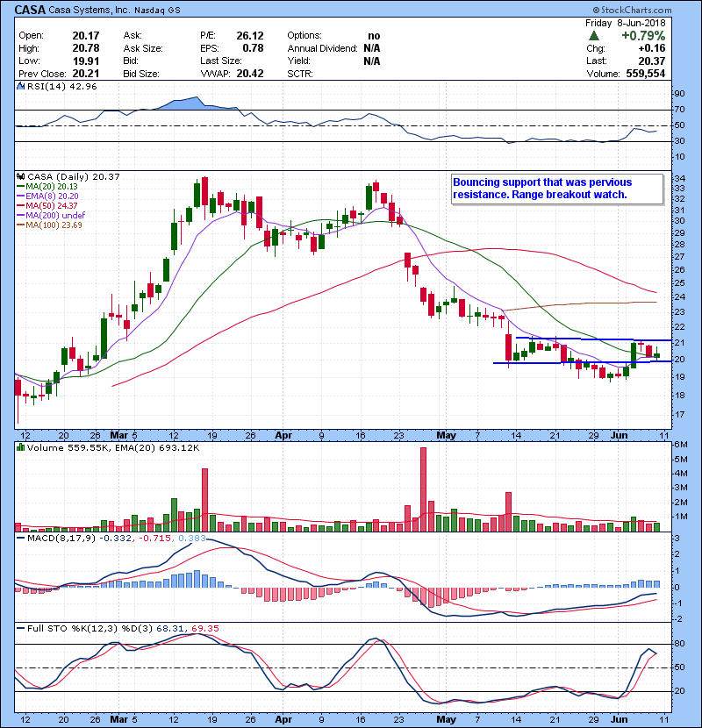This screenshot has height=728, width=702.
Task: Click the MACD histogram value 0.383
Action: [x=192, y=539]
